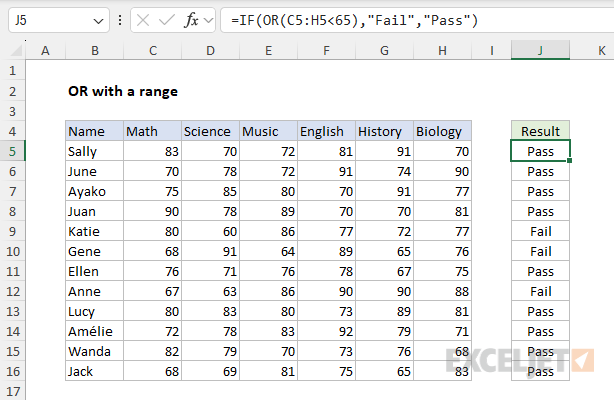
Task: Click the History header cell
Action: (x=384, y=131)
